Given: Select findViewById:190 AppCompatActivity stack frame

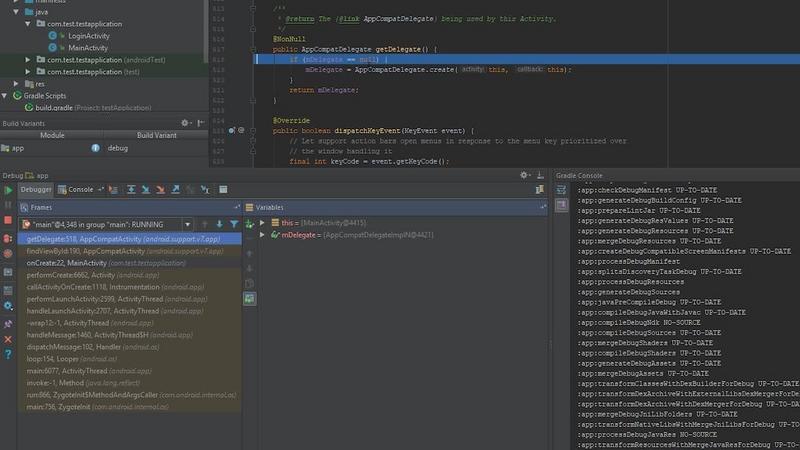Looking at the screenshot, I should [x=130, y=251].
